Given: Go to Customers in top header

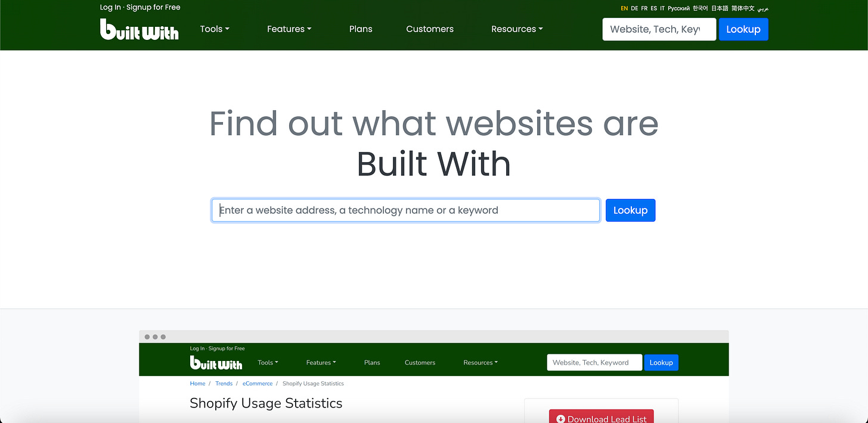Looking at the screenshot, I should click(x=430, y=29).
